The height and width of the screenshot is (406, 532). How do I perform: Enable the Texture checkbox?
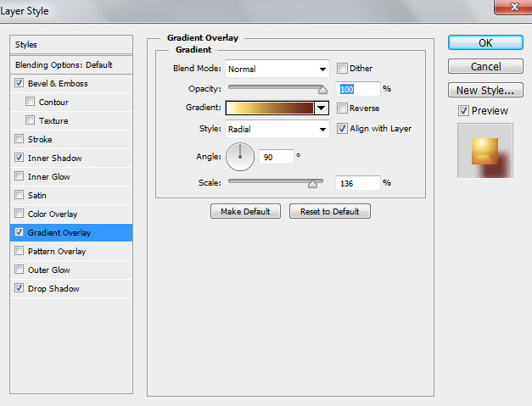(x=30, y=120)
